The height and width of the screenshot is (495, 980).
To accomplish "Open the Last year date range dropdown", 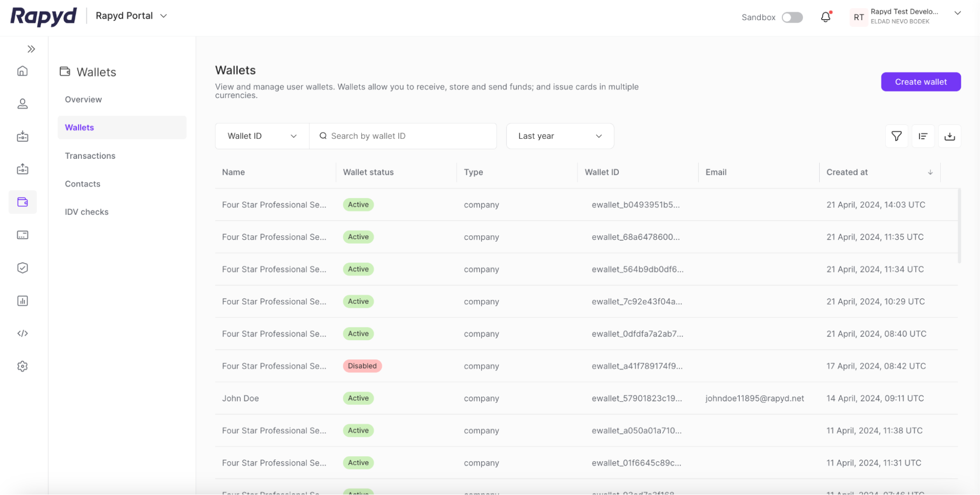I will 559,136.
